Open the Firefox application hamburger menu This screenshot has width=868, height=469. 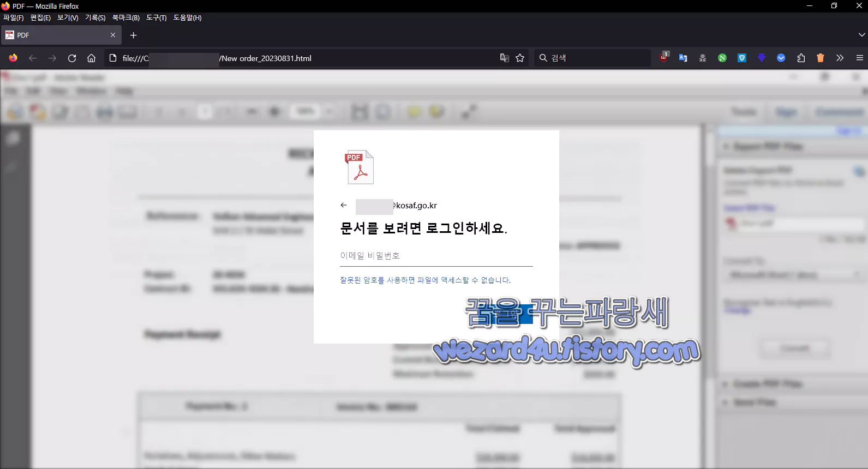pyautogui.click(x=859, y=58)
